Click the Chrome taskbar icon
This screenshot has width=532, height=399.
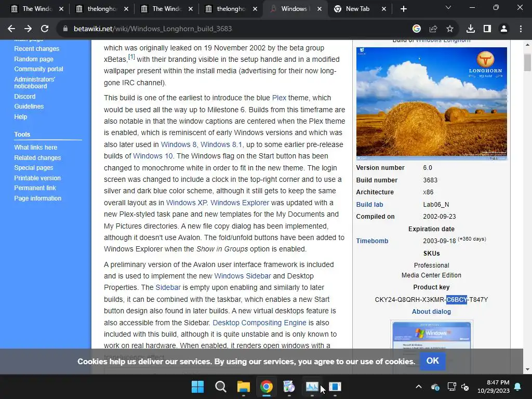pos(267,387)
